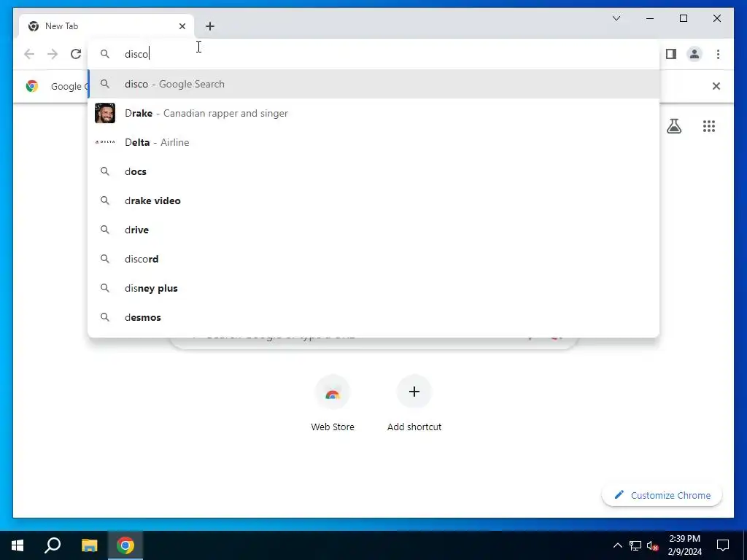Viewport: 747px width, 560px height.
Task: Minimize the Chrome window
Action: (x=650, y=18)
